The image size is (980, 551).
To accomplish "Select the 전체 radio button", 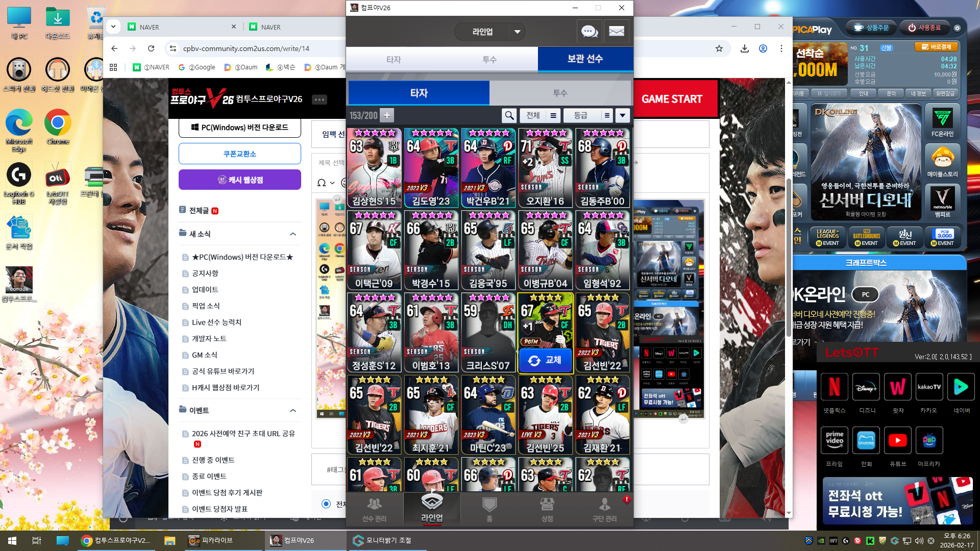I will [326, 504].
